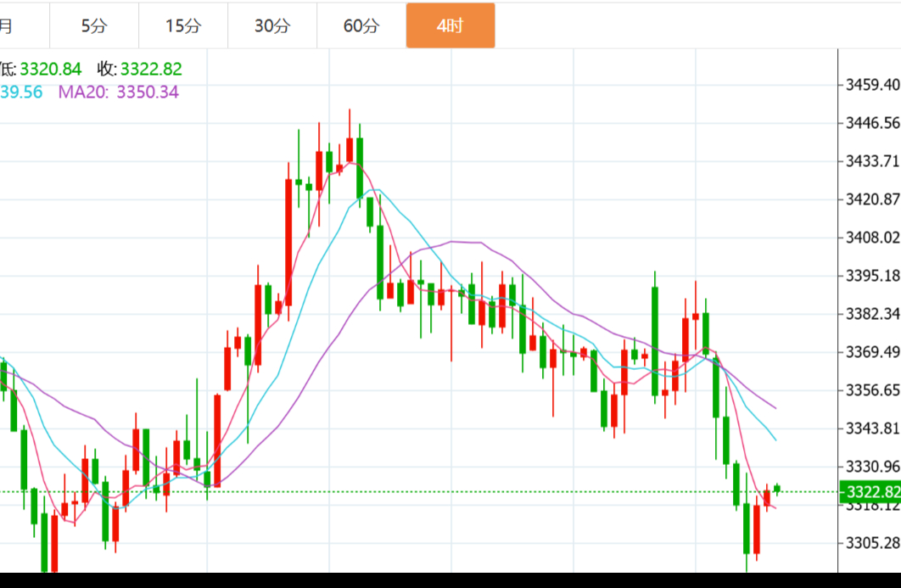Click the 3343.81 price axis label

pyautogui.click(x=873, y=428)
